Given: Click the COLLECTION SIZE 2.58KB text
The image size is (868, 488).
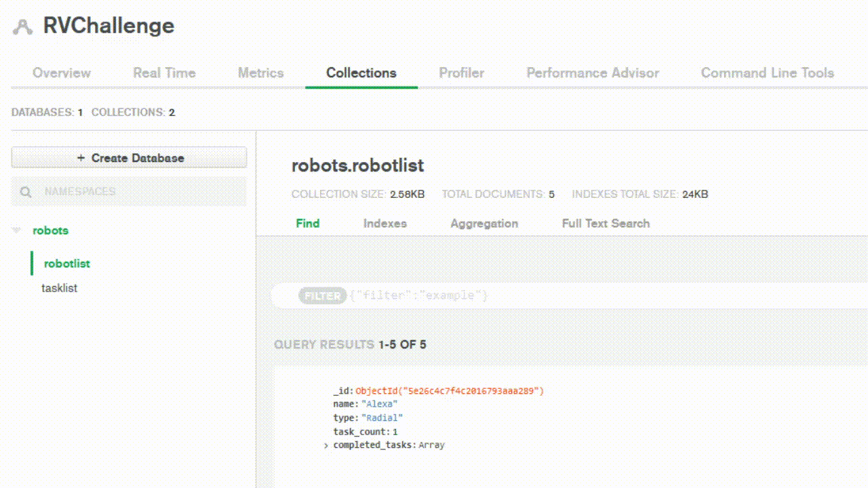Looking at the screenshot, I should point(358,194).
